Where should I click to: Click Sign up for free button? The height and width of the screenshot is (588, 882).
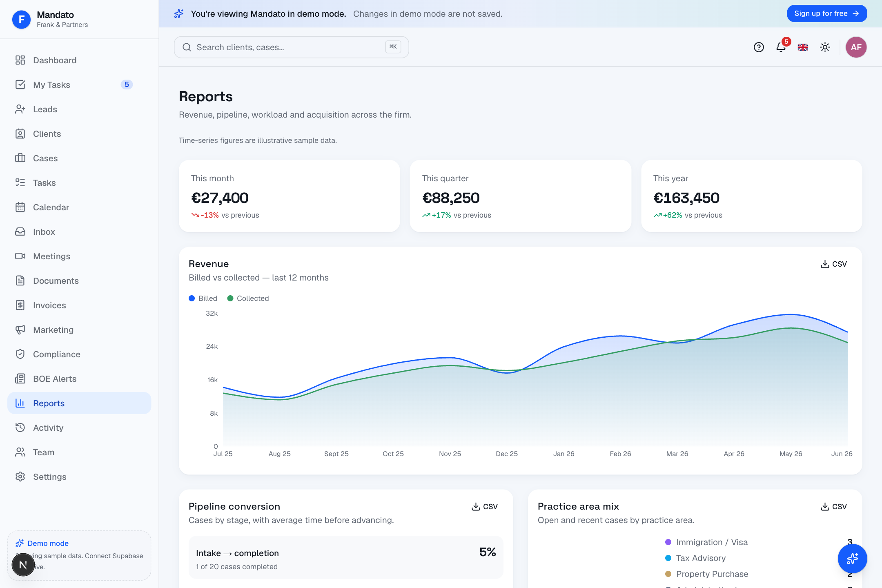(x=826, y=13)
